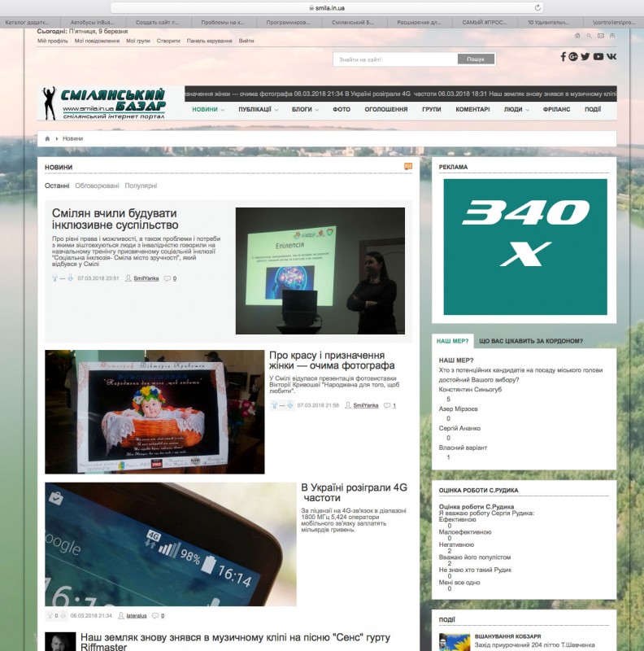Open the home icon in top-right toolbar
This screenshot has width=644, height=651.
tap(577, 36)
